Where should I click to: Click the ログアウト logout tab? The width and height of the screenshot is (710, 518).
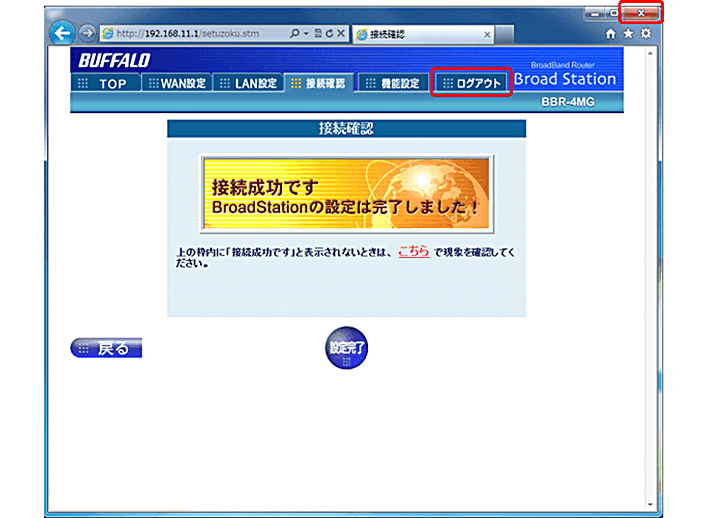(471, 83)
